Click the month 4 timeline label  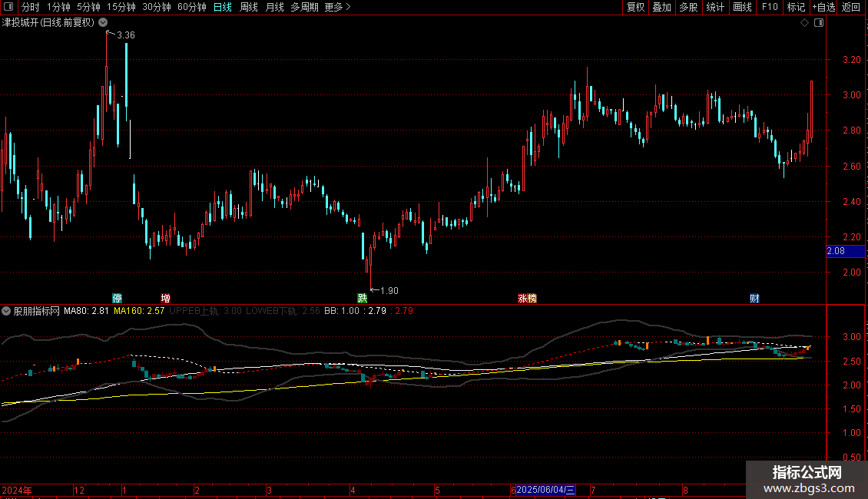tap(353, 490)
